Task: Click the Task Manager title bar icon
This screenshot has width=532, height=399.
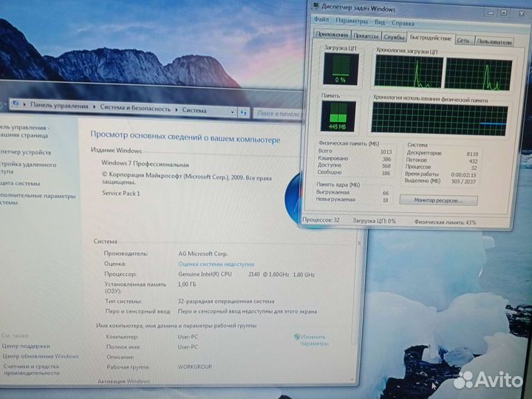Action: [316, 5]
